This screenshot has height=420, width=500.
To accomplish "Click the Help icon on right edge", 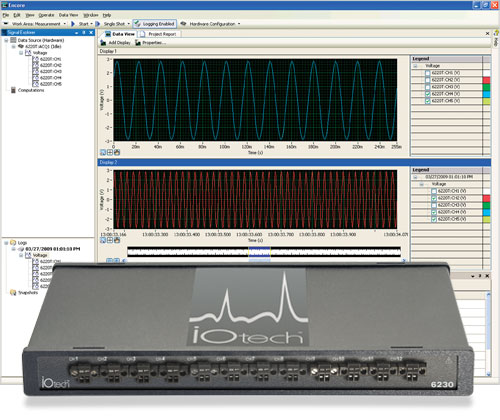I will (496, 33).
